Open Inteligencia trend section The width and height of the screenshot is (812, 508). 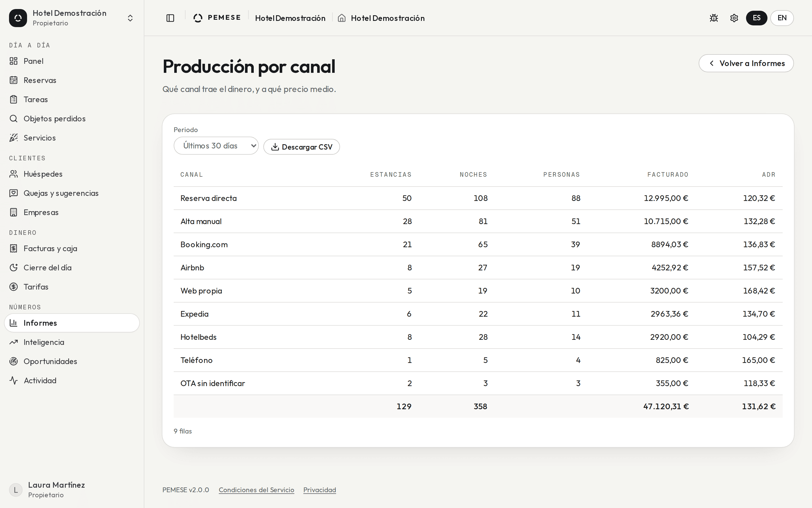(72, 342)
